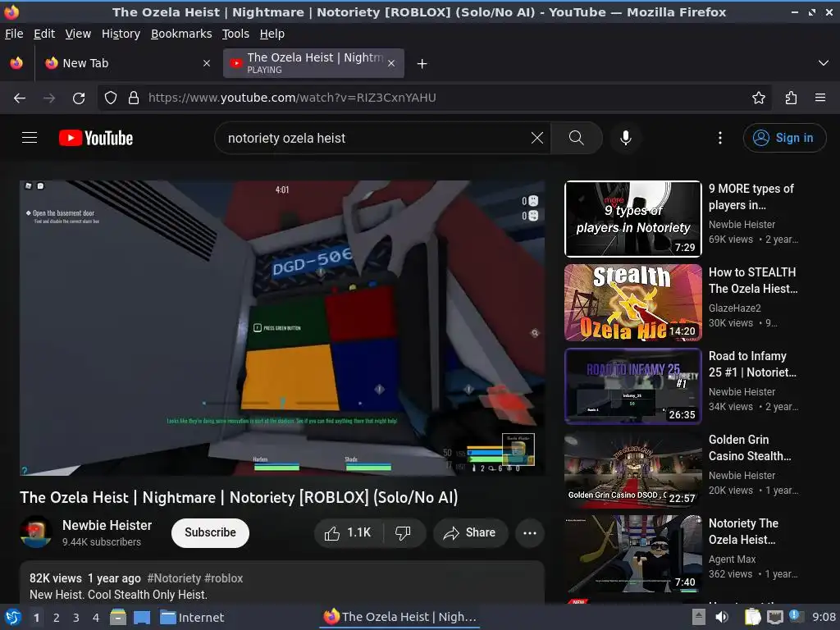Open the Edit menu
Image resolution: width=840 pixels, height=630 pixels.
coord(44,34)
